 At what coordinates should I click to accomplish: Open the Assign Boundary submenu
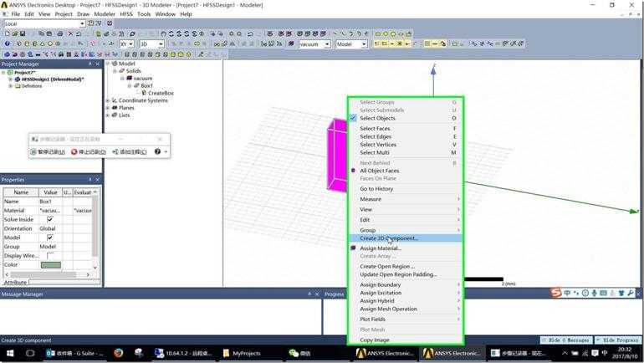405,284
